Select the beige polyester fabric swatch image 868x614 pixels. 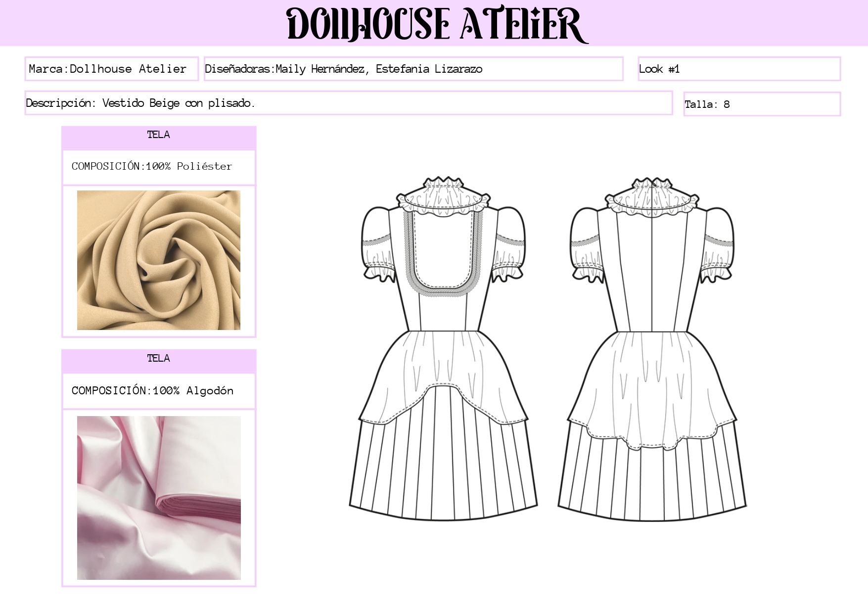(159, 260)
